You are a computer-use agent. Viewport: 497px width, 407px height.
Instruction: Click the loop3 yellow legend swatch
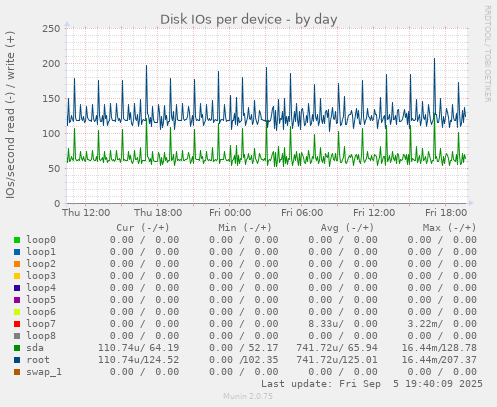tap(17, 276)
